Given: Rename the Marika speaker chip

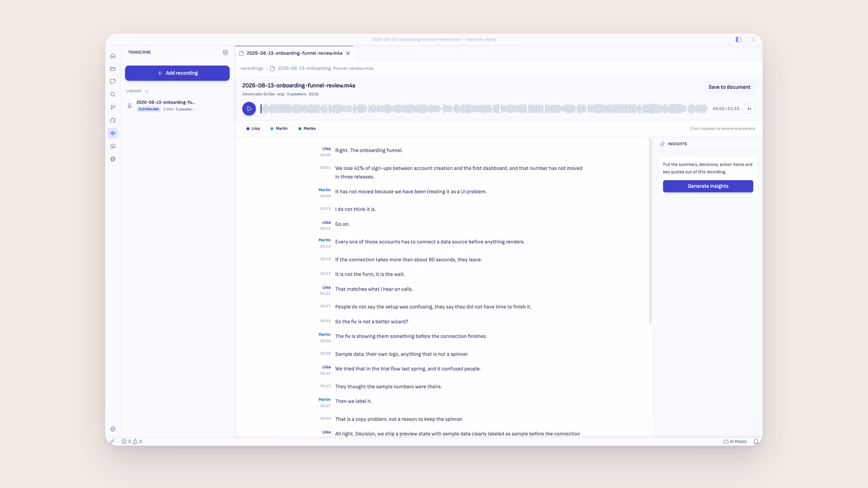Looking at the screenshot, I should (307, 129).
